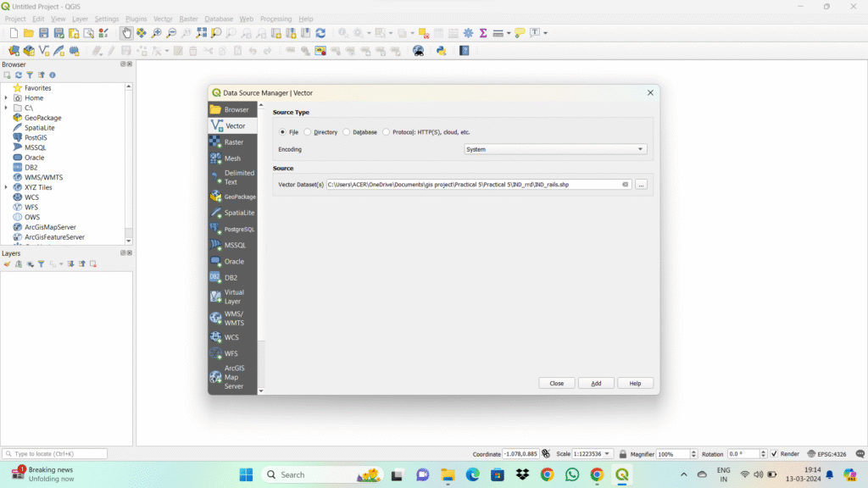
Task: Click the Open Data Source Manager icon
Action: 14,51
